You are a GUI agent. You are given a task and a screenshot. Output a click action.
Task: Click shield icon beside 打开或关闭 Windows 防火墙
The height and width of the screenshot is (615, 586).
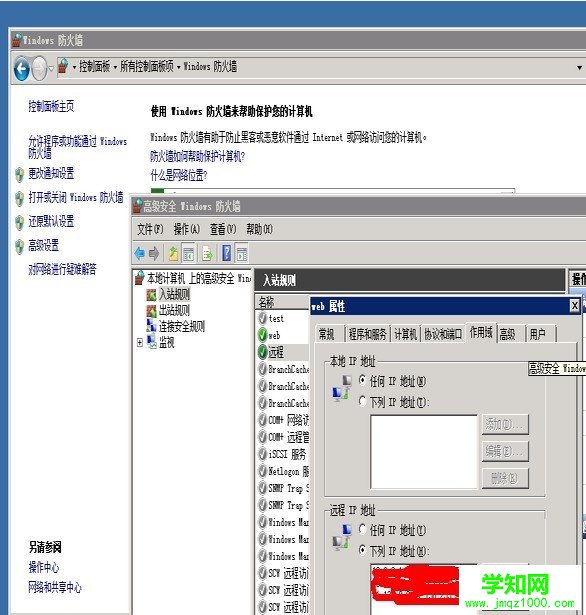[x=19, y=198]
